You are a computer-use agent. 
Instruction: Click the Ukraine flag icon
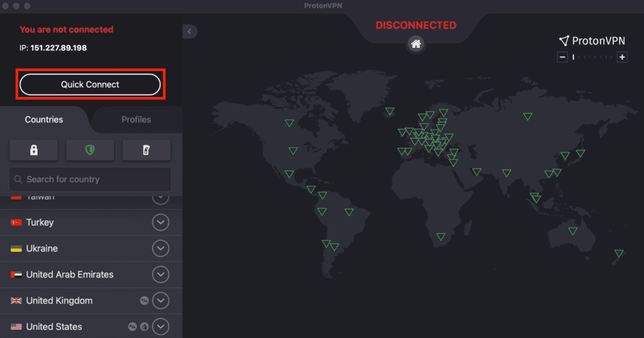pos(16,249)
